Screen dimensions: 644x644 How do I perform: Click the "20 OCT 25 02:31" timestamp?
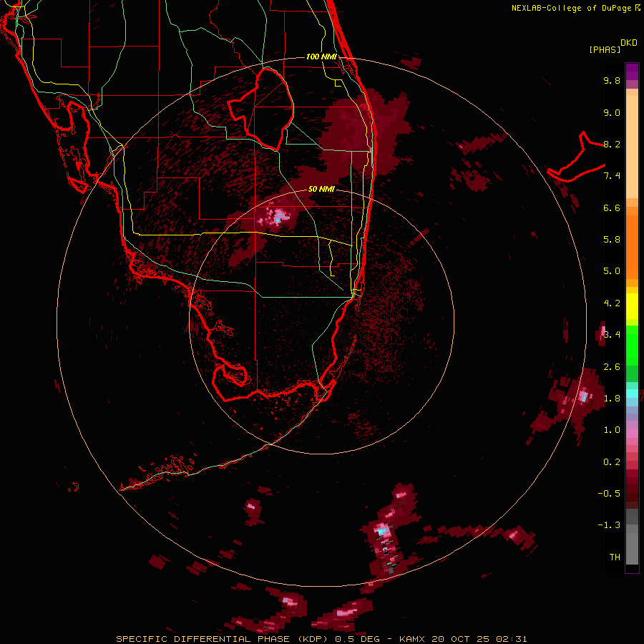479,639
